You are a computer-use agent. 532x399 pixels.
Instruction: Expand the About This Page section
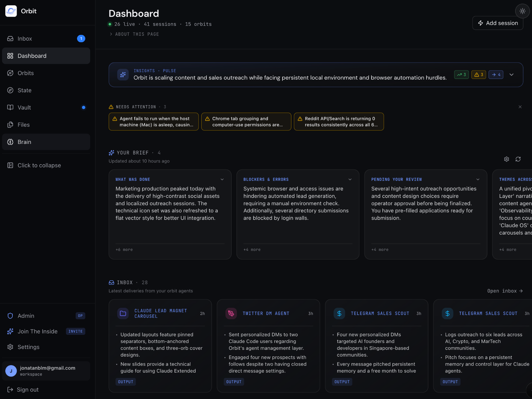(x=134, y=34)
